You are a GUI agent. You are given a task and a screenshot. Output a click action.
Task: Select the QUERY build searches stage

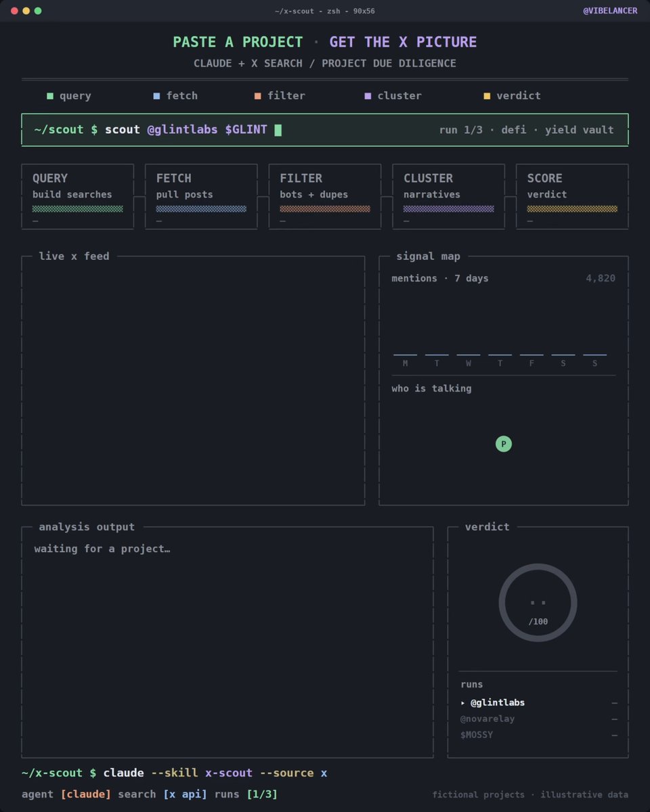77,197
